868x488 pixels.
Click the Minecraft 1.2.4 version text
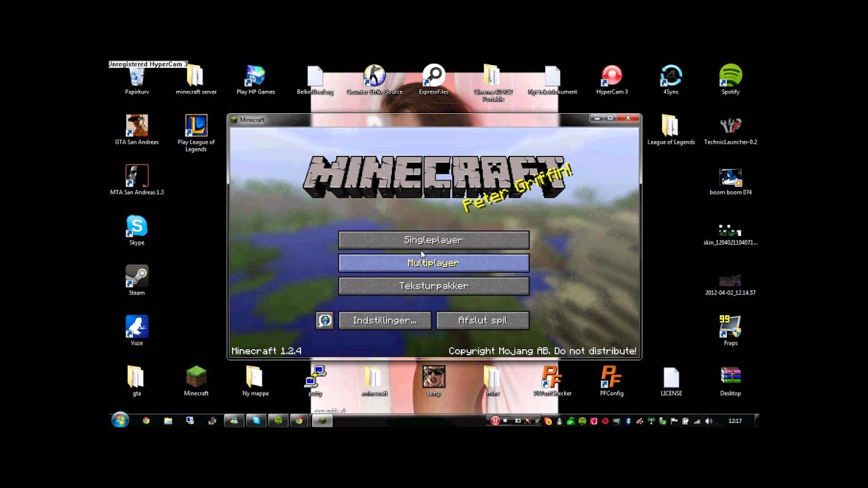tap(267, 351)
